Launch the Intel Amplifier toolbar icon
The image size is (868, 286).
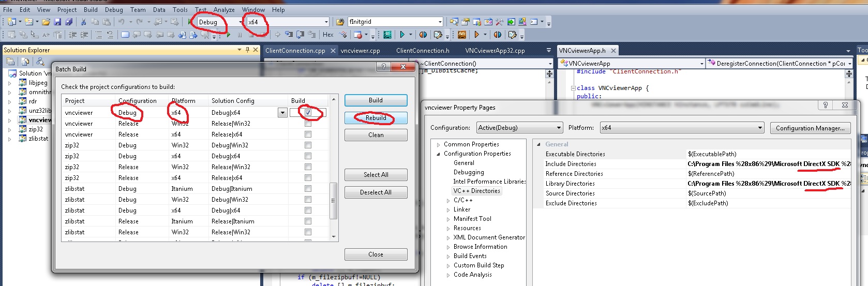(462, 35)
